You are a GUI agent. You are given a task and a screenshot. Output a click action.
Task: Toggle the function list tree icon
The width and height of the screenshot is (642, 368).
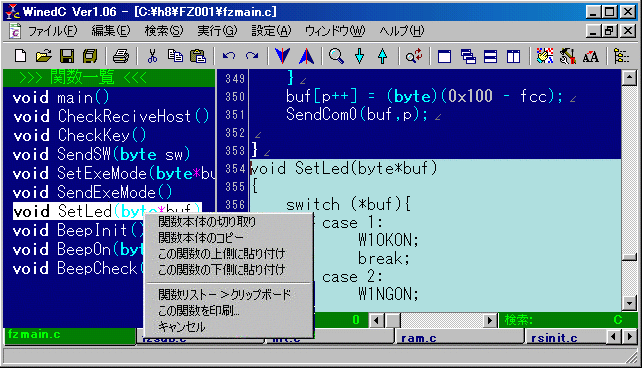621,56
